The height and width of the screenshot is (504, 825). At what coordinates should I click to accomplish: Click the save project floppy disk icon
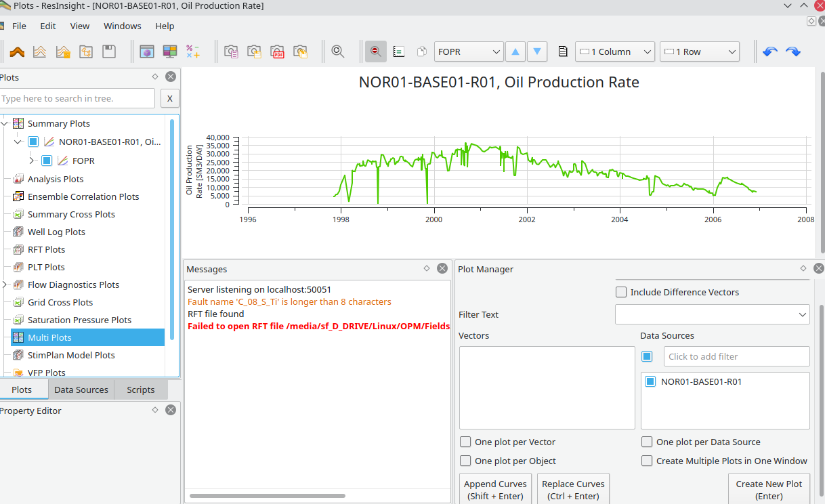tap(108, 51)
